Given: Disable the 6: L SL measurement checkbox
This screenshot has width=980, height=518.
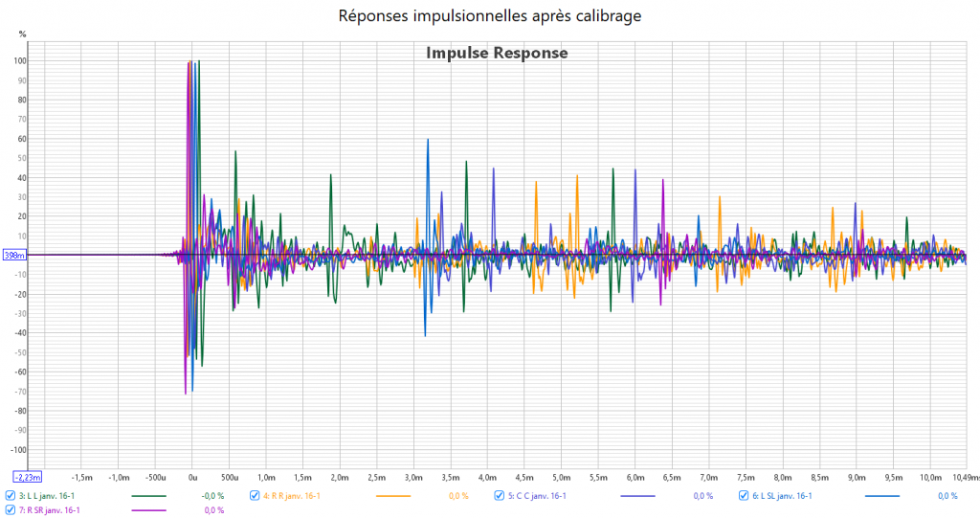Looking at the screenshot, I should click(744, 496).
